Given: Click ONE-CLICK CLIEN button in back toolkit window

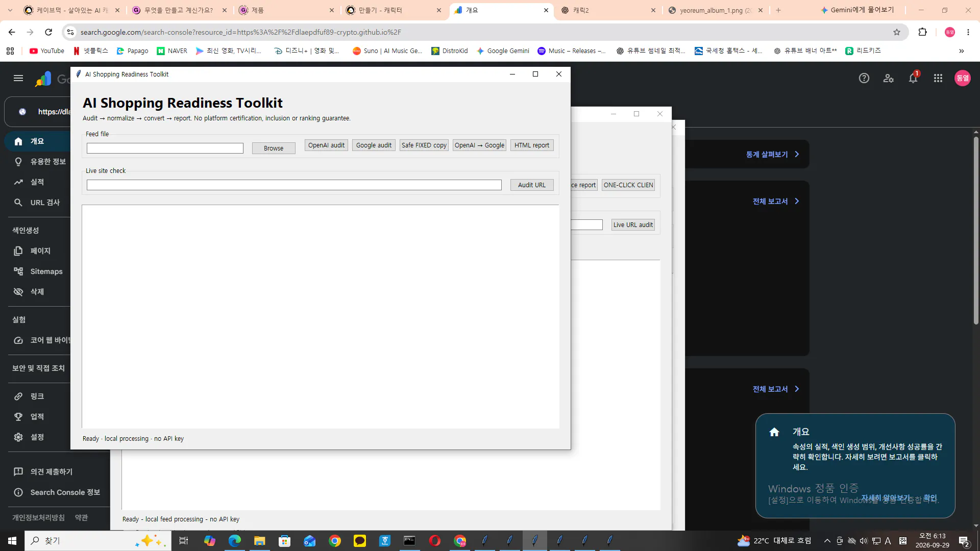Looking at the screenshot, I should tap(628, 185).
